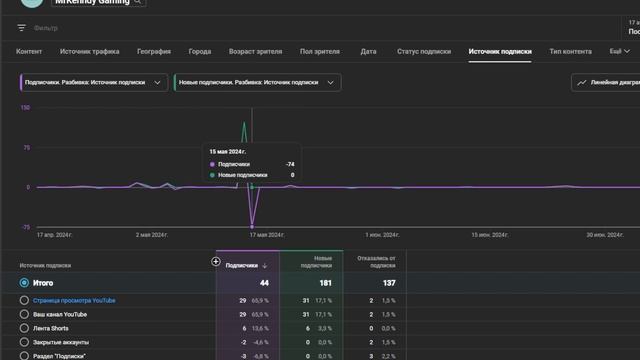This screenshot has height=360, width=640.
Task: Click the MrKenndy Gaming channel name box
Action: click(98, 2)
